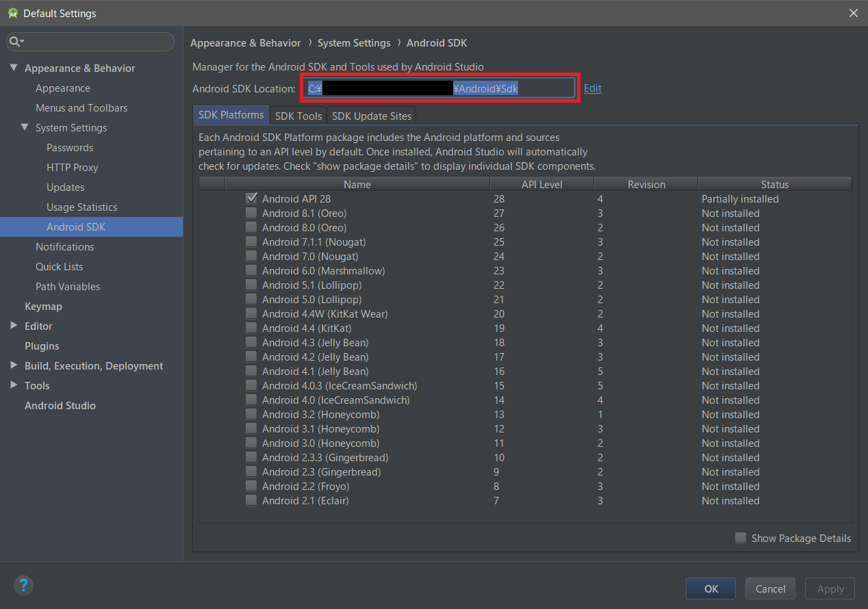Check the Android 7.1.1 (Nougat) checkbox
Image resolution: width=868 pixels, height=609 pixels.
(x=251, y=242)
